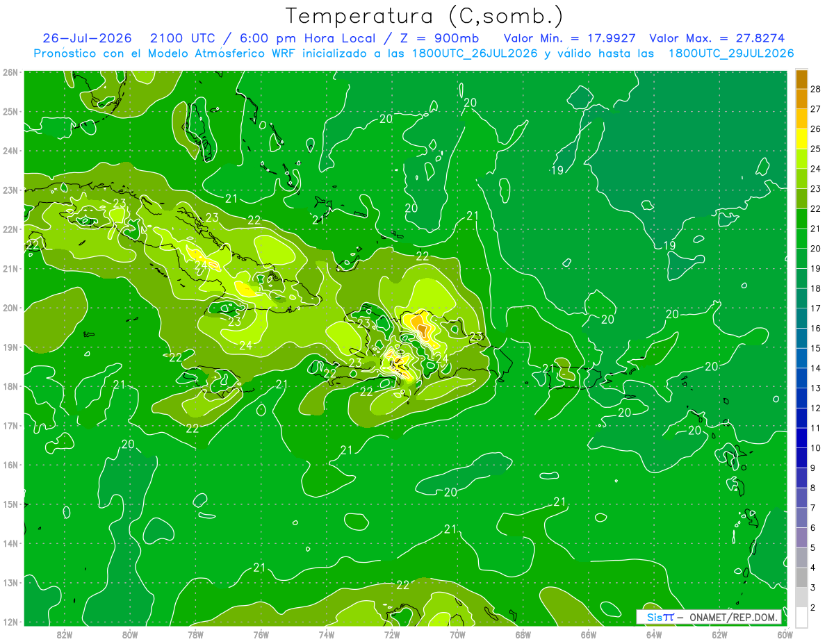Click the "62W" longitude axis label
834x644 pixels.
[x=719, y=634]
